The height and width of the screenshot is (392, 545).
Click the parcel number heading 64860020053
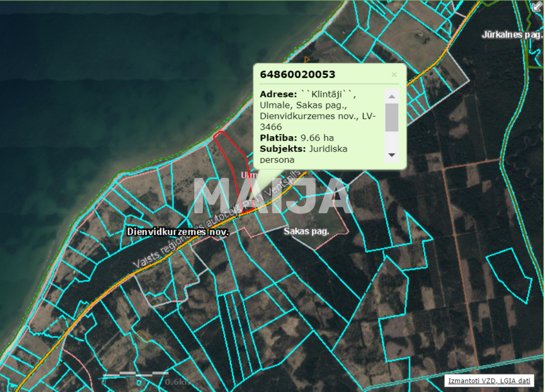pyautogui.click(x=298, y=75)
